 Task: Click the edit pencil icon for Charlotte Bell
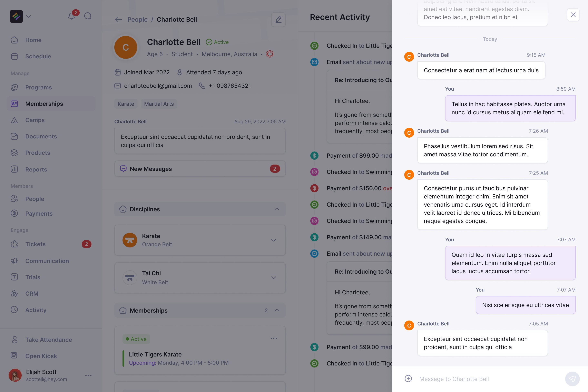tap(278, 20)
